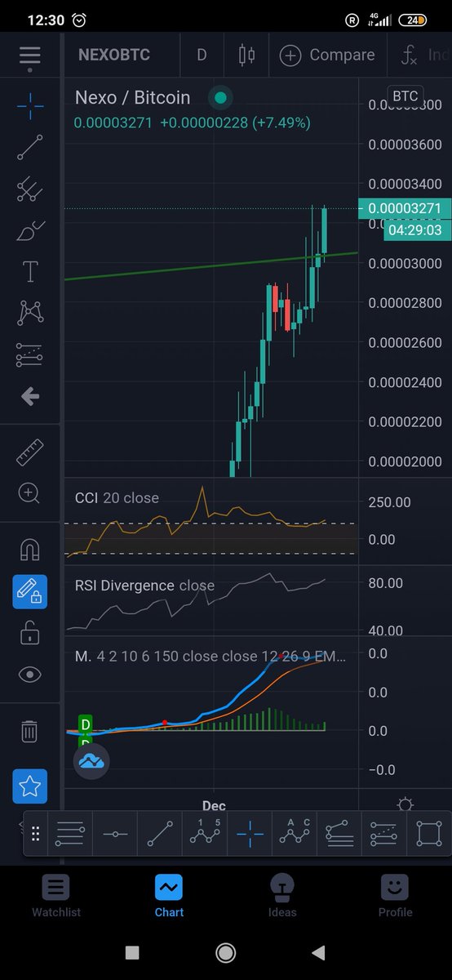Toggle the favorites star toolbar button

coord(30,786)
